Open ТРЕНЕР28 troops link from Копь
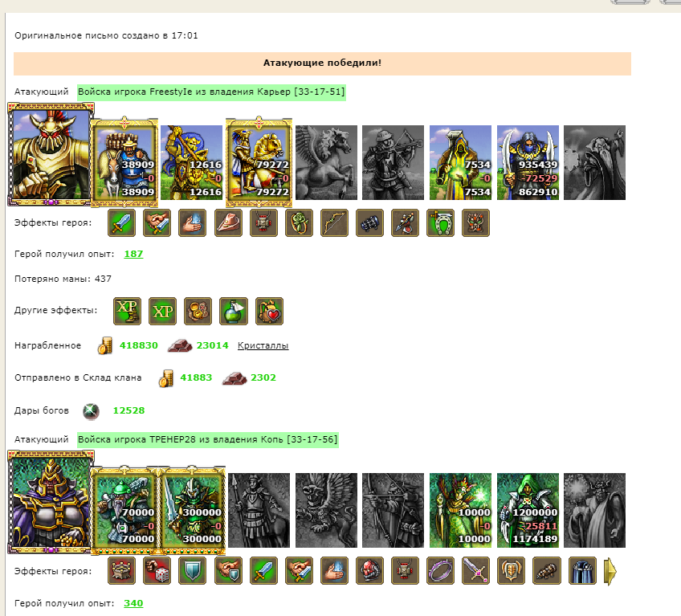Image resolution: width=681 pixels, height=616 pixels. 208,439
